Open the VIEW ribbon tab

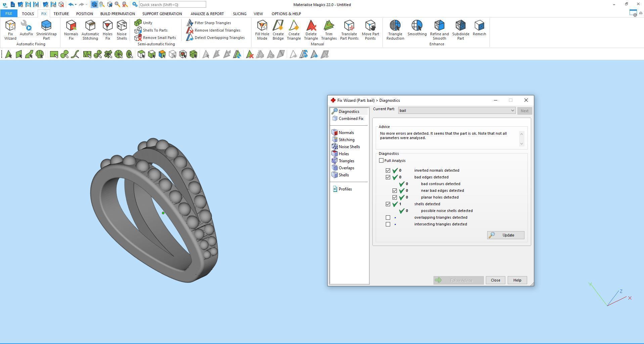coord(258,14)
